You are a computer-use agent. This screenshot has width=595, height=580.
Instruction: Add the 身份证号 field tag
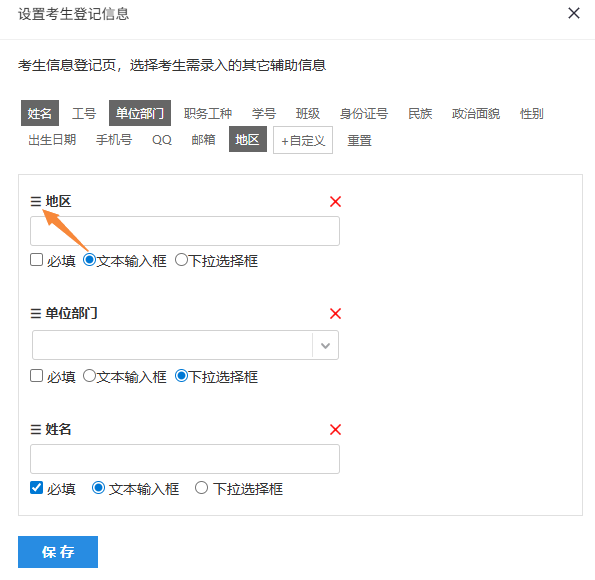[x=364, y=113]
